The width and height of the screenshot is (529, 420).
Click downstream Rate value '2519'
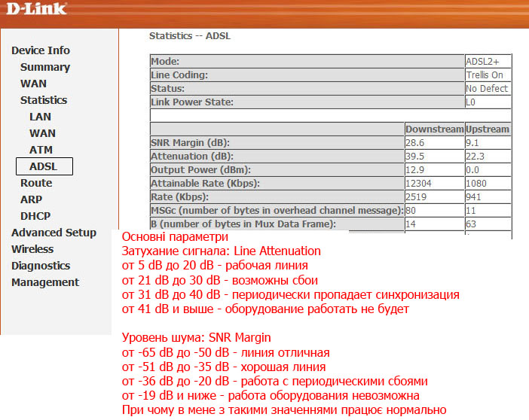(x=416, y=197)
